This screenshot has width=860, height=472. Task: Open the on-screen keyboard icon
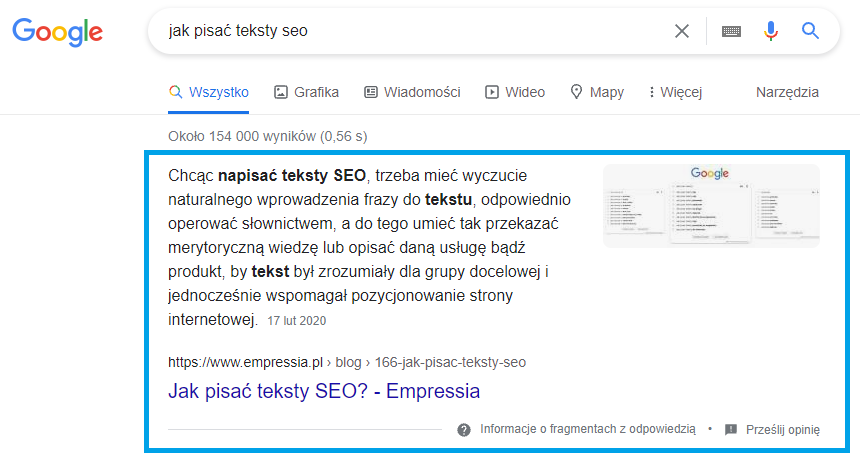click(x=731, y=31)
